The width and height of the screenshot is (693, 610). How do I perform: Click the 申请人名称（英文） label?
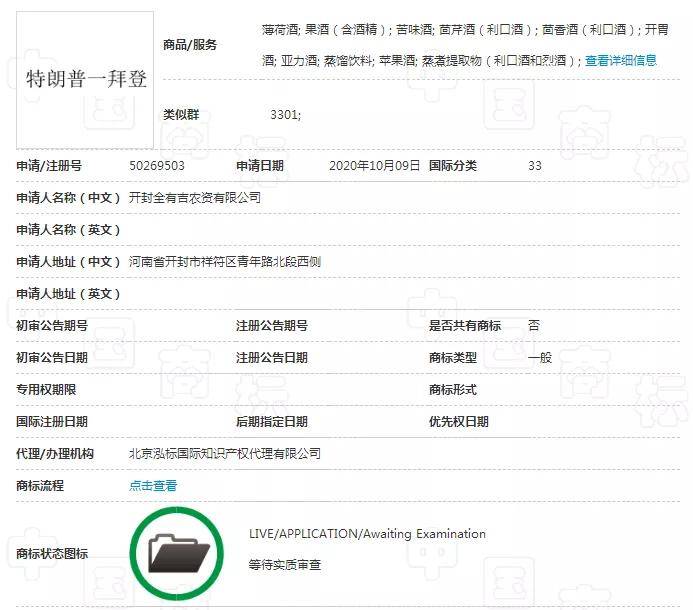[x=69, y=230]
